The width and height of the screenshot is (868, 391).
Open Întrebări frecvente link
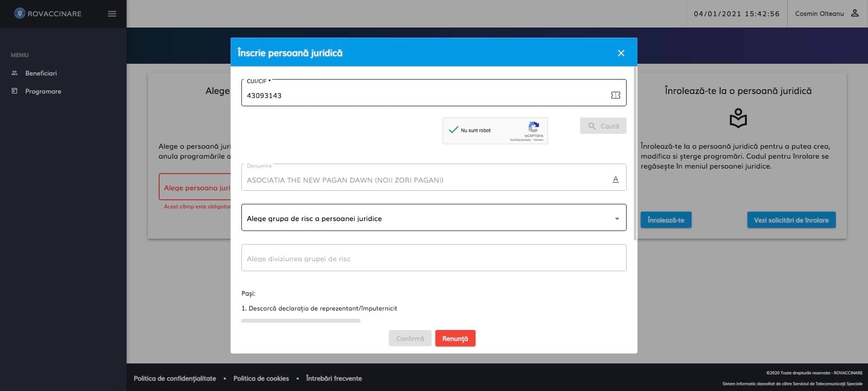334,378
